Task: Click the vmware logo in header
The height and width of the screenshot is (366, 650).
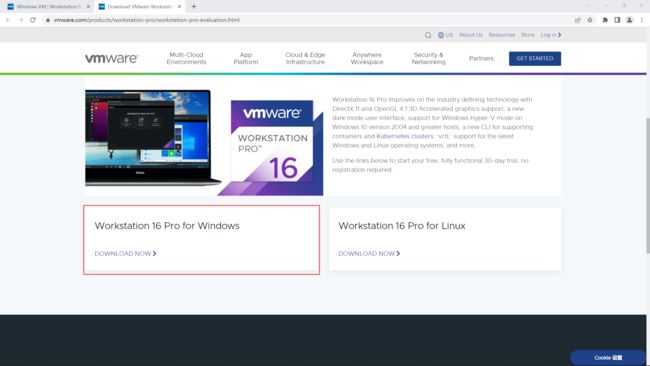Action: click(112, 58)
